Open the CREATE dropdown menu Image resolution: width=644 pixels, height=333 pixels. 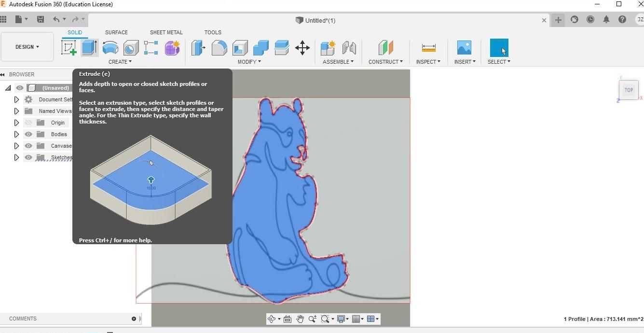(120, 62)
